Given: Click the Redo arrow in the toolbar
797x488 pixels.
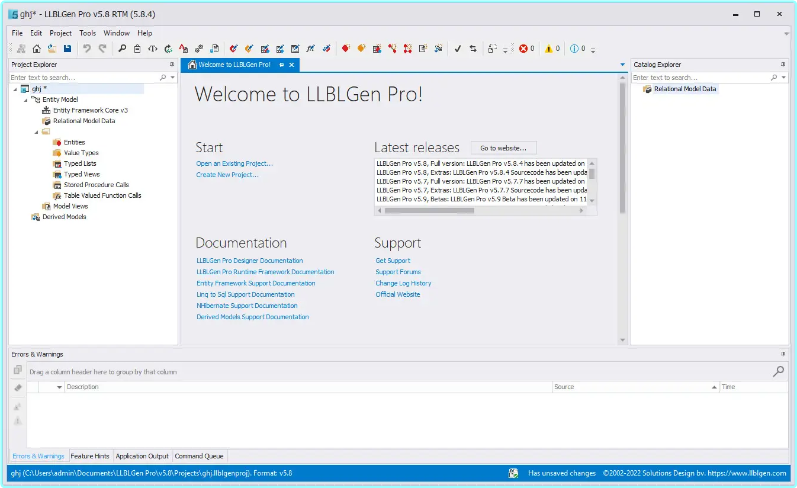Looking at the screenshot, I should tap(102, 49).
